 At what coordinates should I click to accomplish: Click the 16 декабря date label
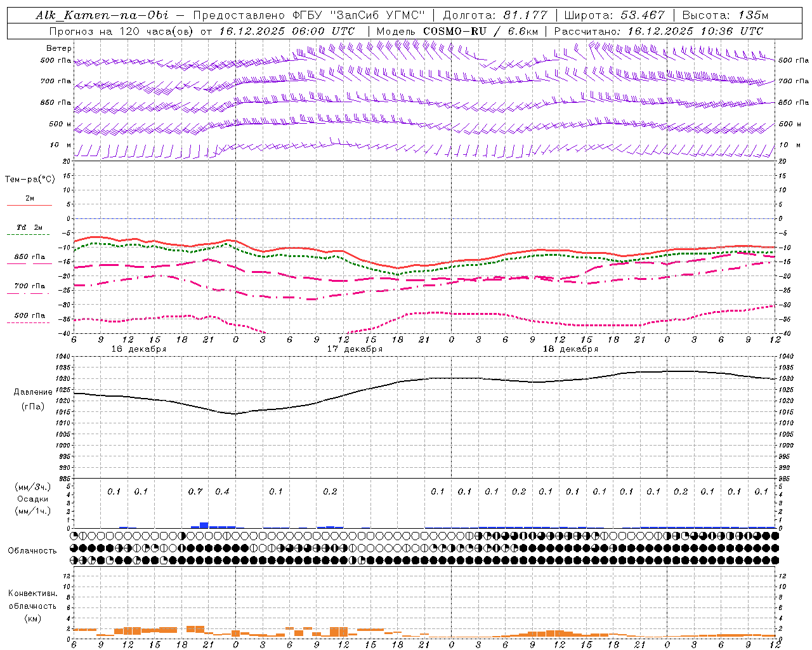[139, 349]
